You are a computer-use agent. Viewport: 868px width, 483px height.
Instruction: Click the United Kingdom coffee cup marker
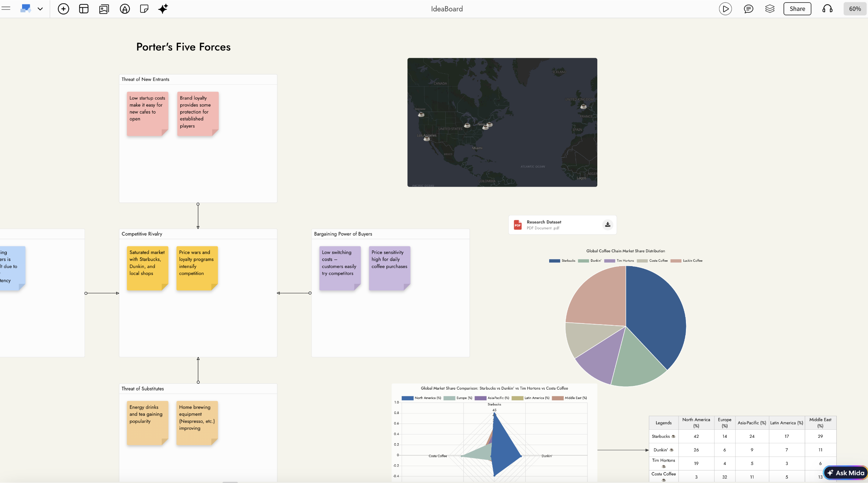pos(583,107)
